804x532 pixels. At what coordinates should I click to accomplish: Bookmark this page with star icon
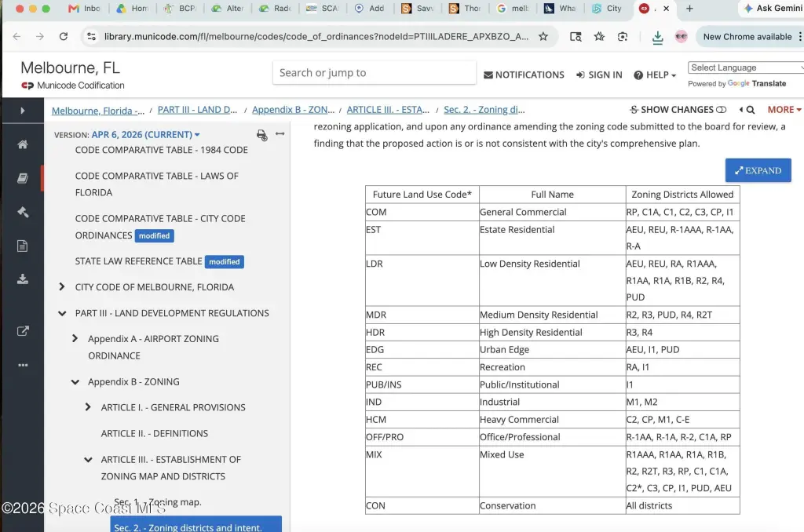coord(543,36)
